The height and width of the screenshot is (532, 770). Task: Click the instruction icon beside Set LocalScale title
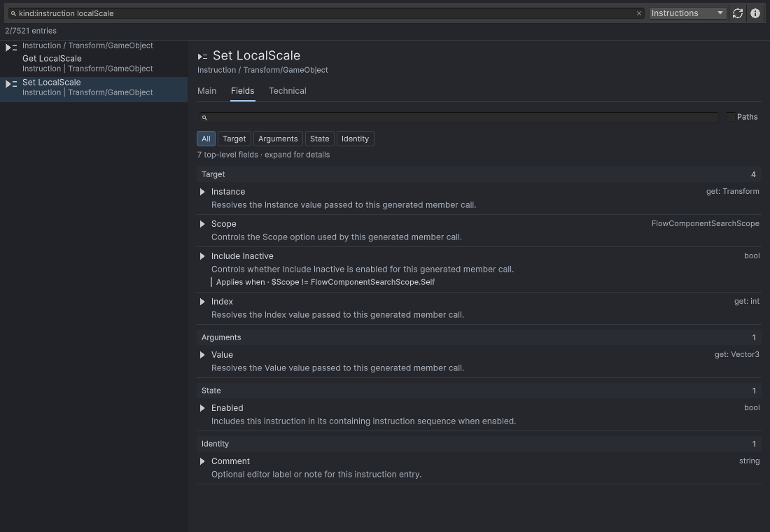point(202,57)
